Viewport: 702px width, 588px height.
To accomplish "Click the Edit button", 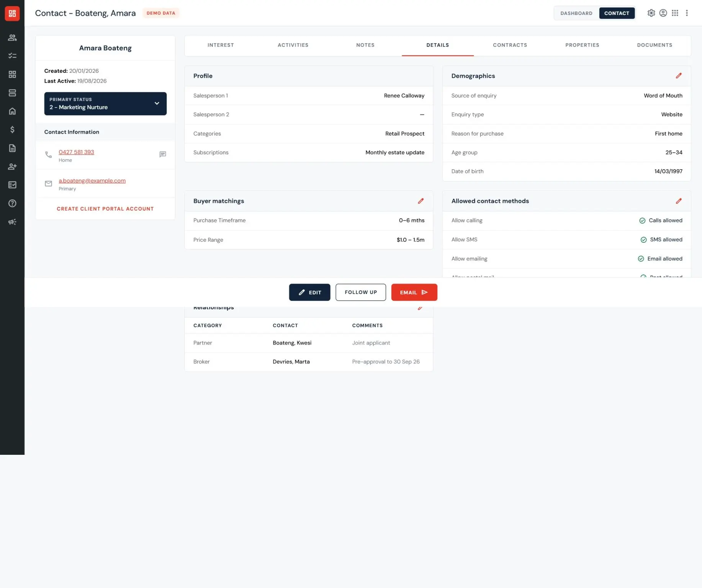I will tap(309, 292).
